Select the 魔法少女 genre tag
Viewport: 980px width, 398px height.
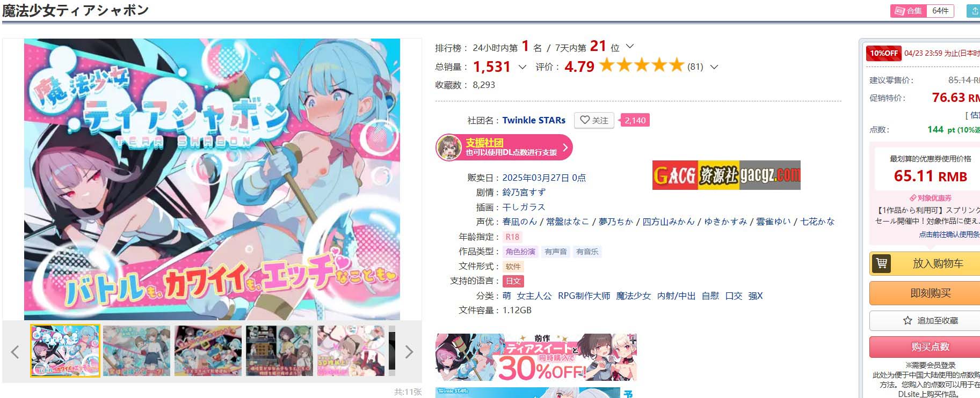[x=633, y=296]
